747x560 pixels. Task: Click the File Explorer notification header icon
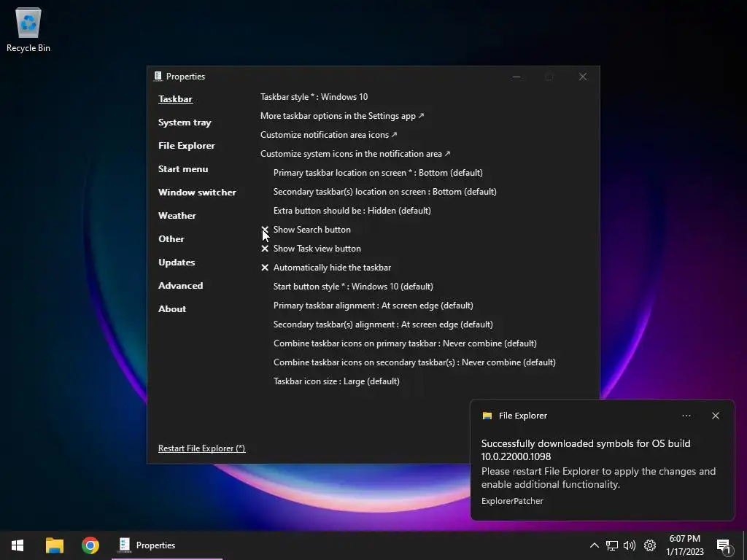click(487, 416)
